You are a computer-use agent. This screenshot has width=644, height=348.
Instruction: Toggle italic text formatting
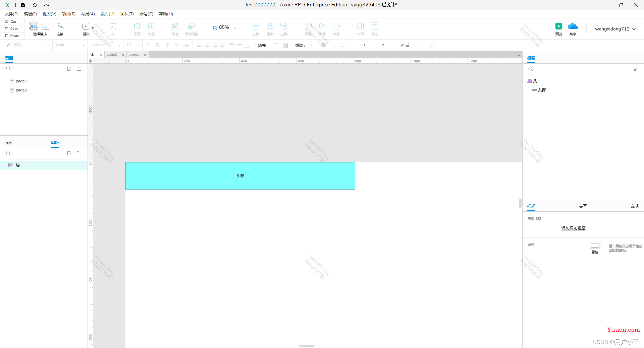click(167, 45)
